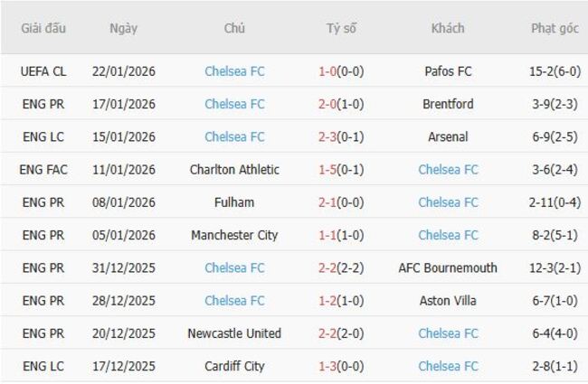
Task: Click the 'Ngày' column header
Action: coord(124,28)
